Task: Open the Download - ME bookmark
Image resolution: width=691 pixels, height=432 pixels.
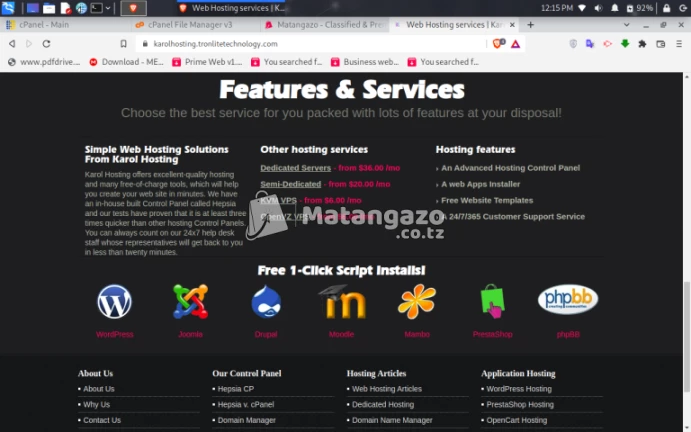Action: (x=126, y=62)
